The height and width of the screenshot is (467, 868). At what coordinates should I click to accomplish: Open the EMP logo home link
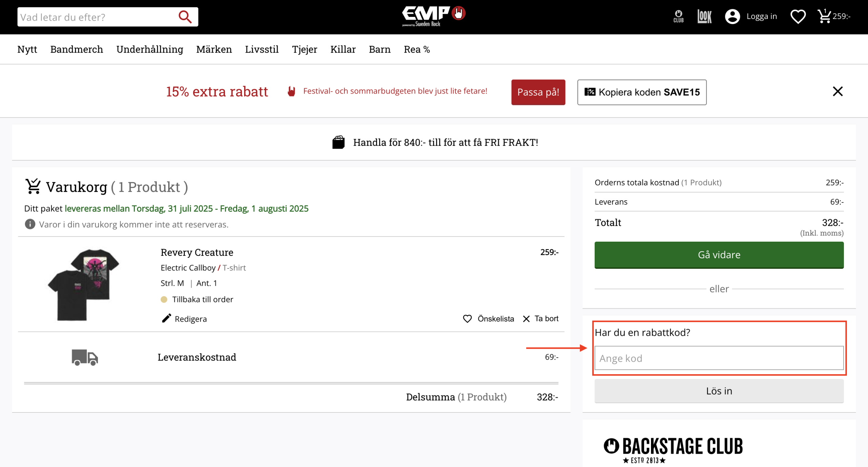(x=434, y=16)
